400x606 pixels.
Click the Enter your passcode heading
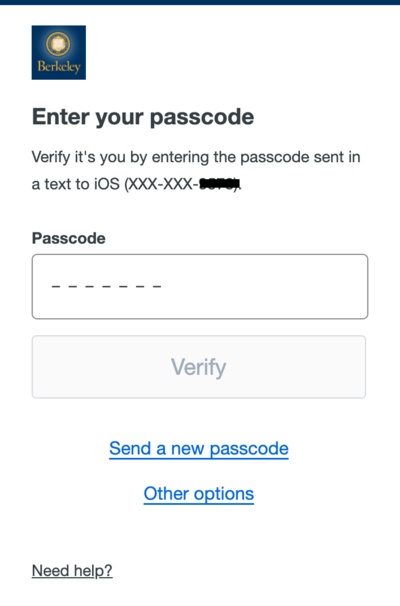[x=143, y=117]
